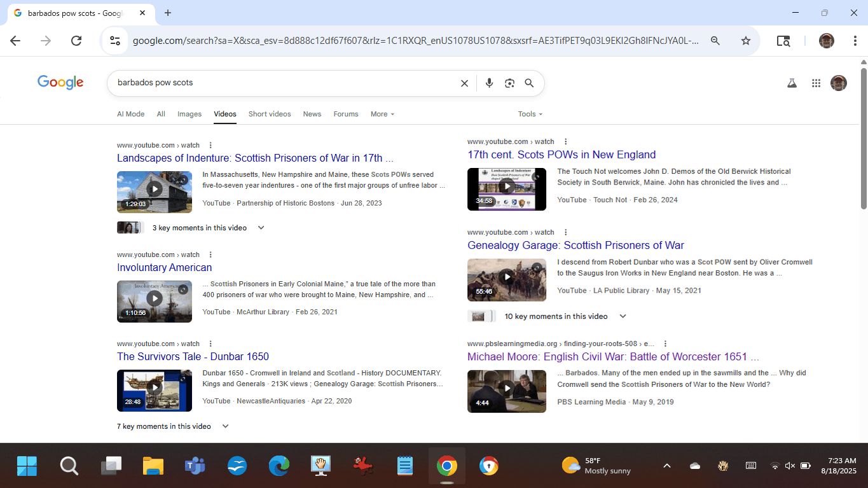Open Chrome's three-dot menu

point(855,41)
